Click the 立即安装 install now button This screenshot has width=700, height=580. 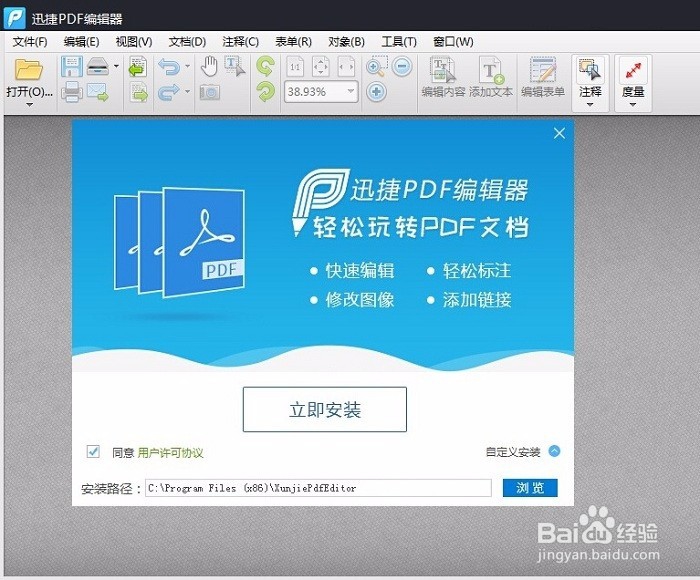click(325, 409)
